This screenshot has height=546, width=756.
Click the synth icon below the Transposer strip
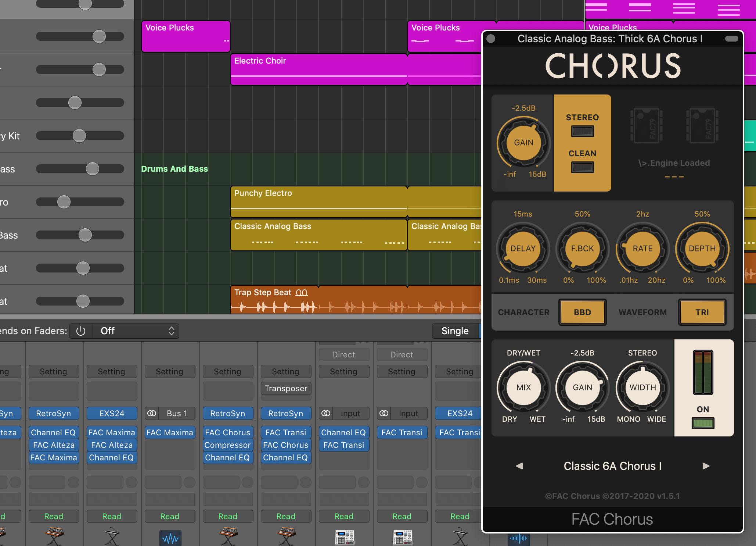[286, 537]
